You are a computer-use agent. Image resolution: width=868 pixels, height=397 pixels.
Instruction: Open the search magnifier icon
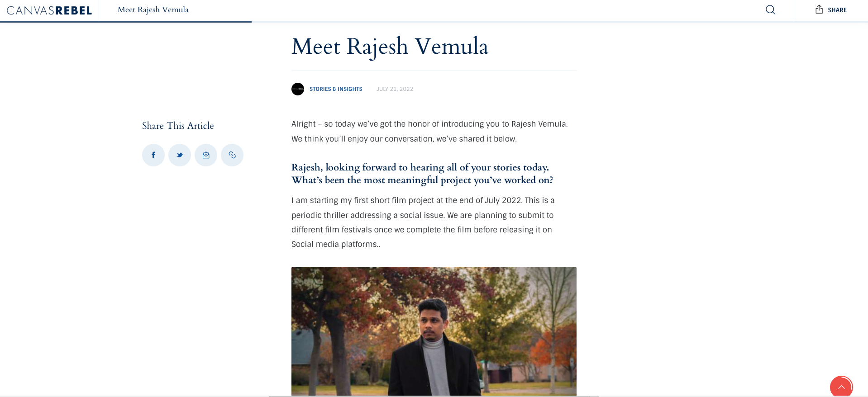coord(770,10)
